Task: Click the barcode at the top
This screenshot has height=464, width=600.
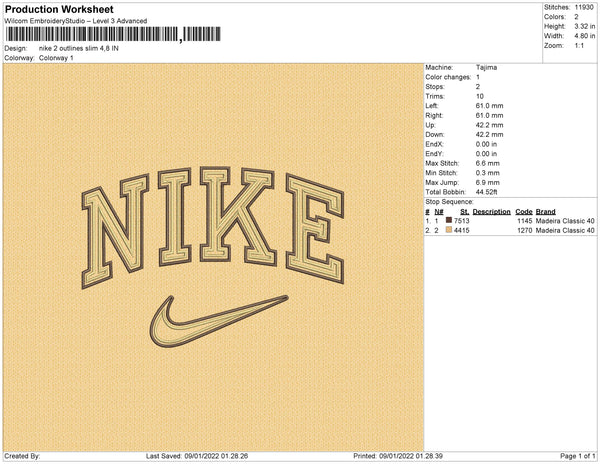Action: coord(113,34)
